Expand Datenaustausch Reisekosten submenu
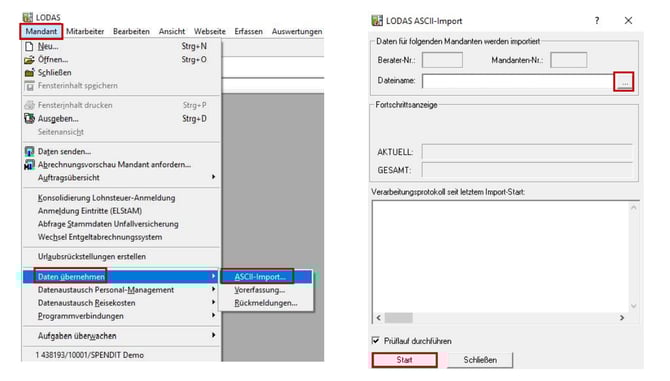Viewport: 670px width, 381px height. coord(121,303)
